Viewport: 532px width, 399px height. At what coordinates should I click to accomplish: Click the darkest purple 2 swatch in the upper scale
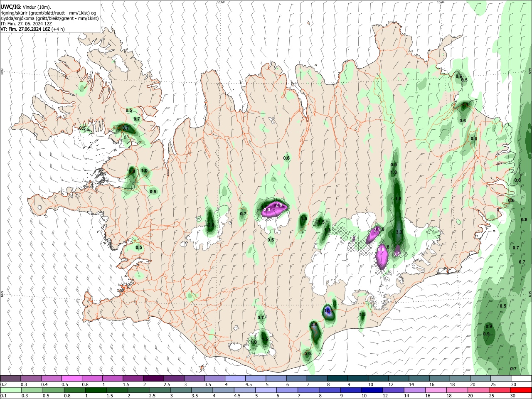coord(153,378)
